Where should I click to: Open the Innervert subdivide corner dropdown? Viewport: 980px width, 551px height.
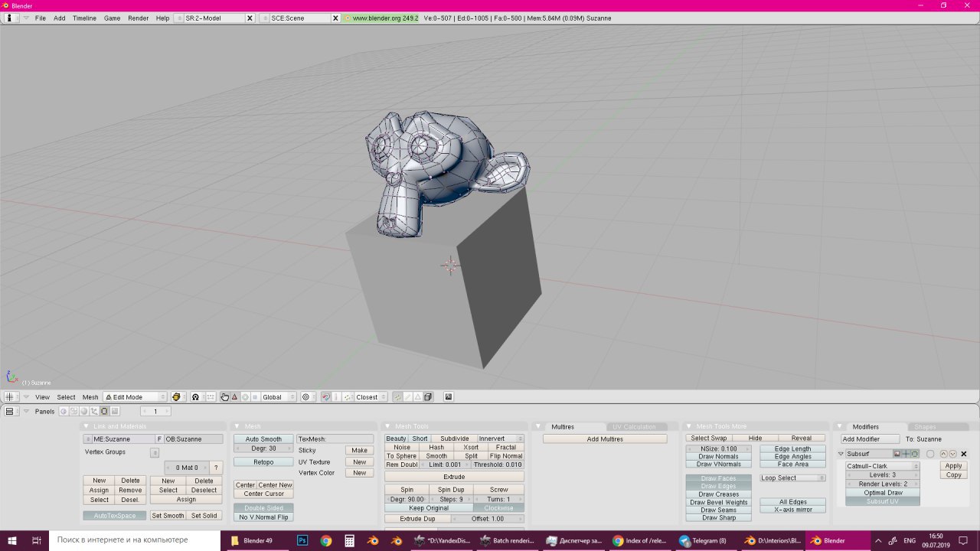tap(501, 439)
